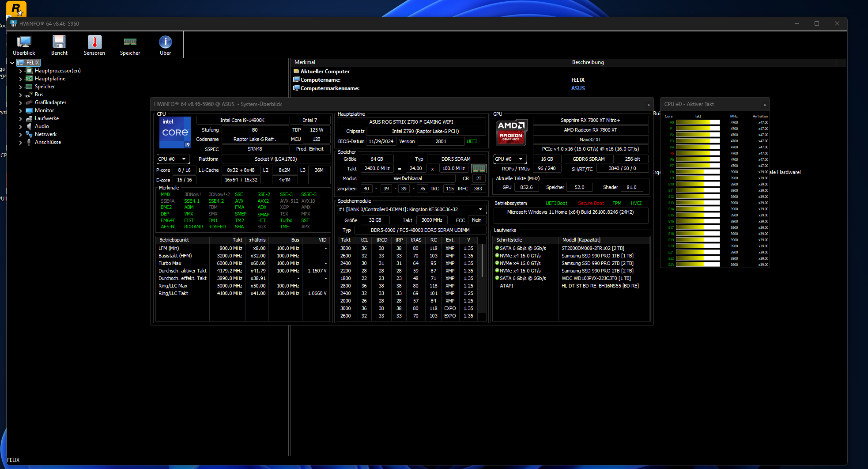This screenshot has width=868, height=469.
Task: Click the Sapphire RX 7800 XT Nitro+ field
Action: point(590,120)
